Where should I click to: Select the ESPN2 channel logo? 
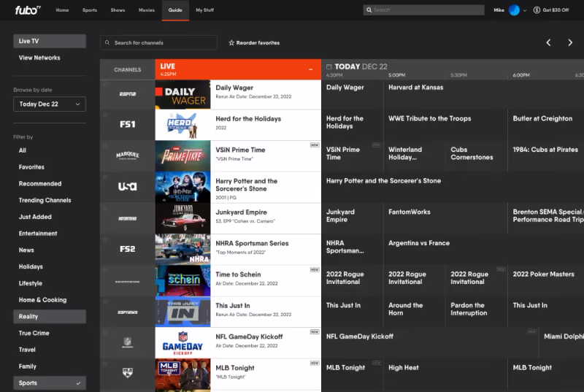point(127,94)
